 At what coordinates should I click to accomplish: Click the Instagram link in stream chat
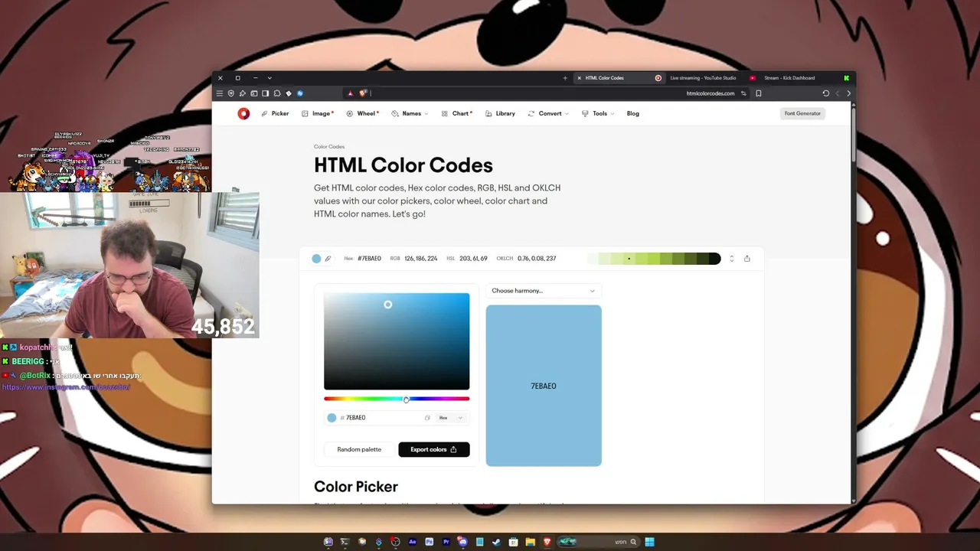67,387
